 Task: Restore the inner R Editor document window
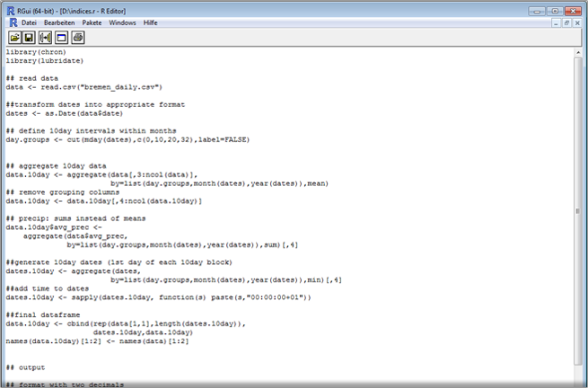point(566,23)
